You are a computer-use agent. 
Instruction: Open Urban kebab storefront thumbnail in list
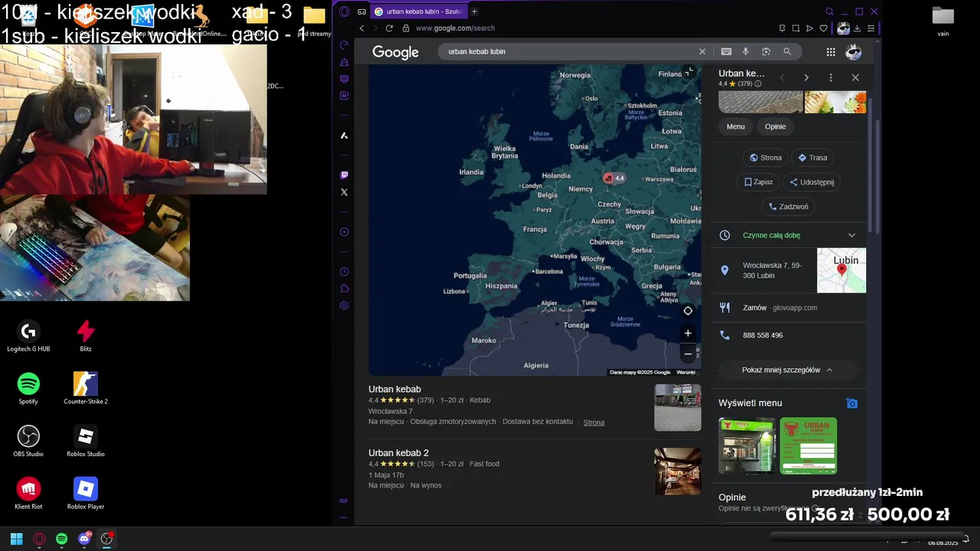click(x=678, y=408)
